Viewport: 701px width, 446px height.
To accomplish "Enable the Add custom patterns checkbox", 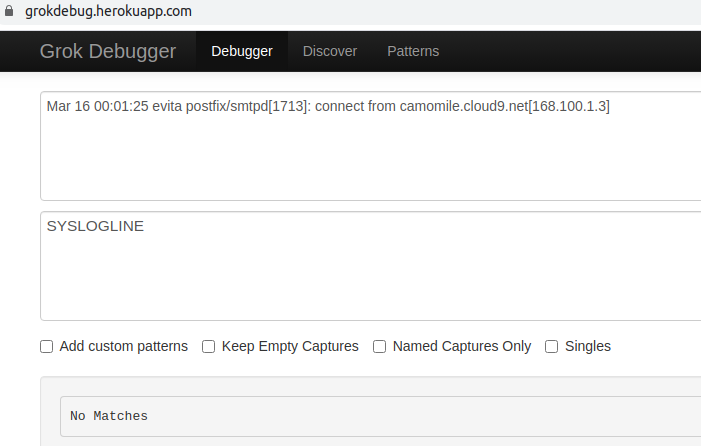I will (47, 347).
